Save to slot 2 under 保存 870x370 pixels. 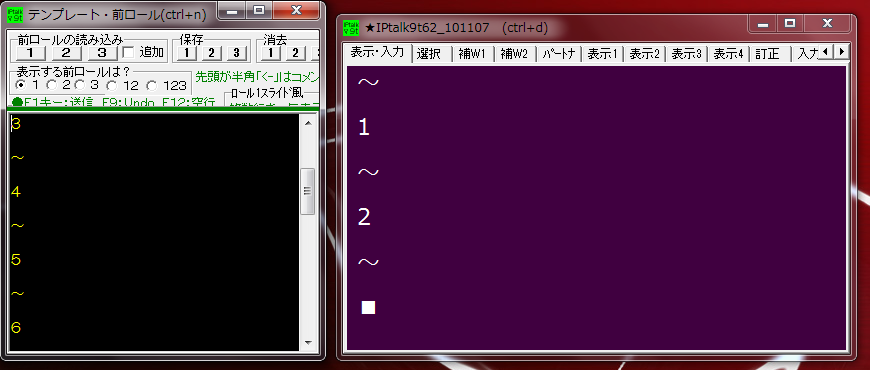[x=211, y=53]
